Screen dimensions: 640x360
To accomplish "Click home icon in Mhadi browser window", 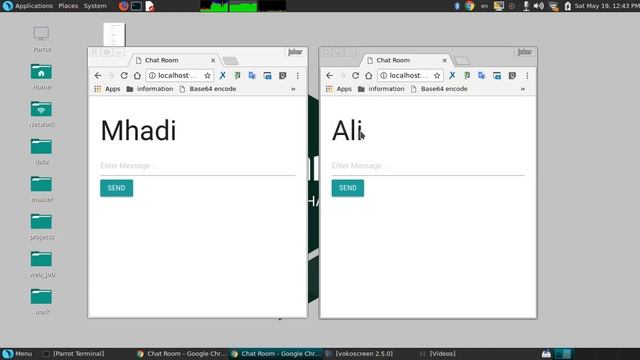I will point(137,76).
